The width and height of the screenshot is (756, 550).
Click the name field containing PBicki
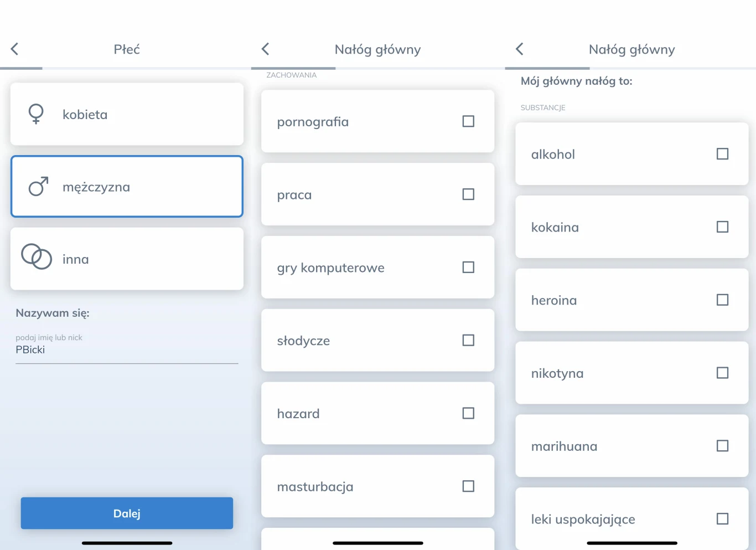click(127, 350)
